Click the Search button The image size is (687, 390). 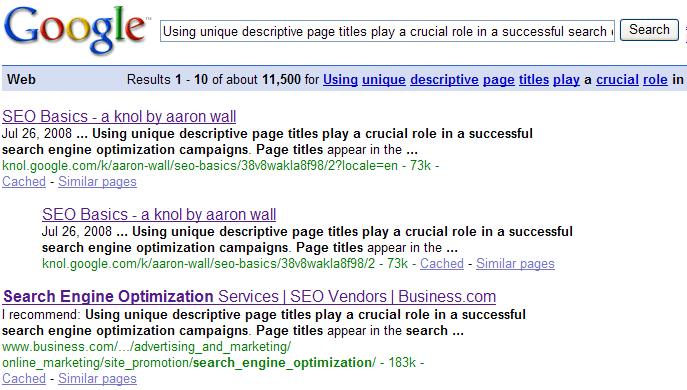pyautogui.click(x=649, y=30)
